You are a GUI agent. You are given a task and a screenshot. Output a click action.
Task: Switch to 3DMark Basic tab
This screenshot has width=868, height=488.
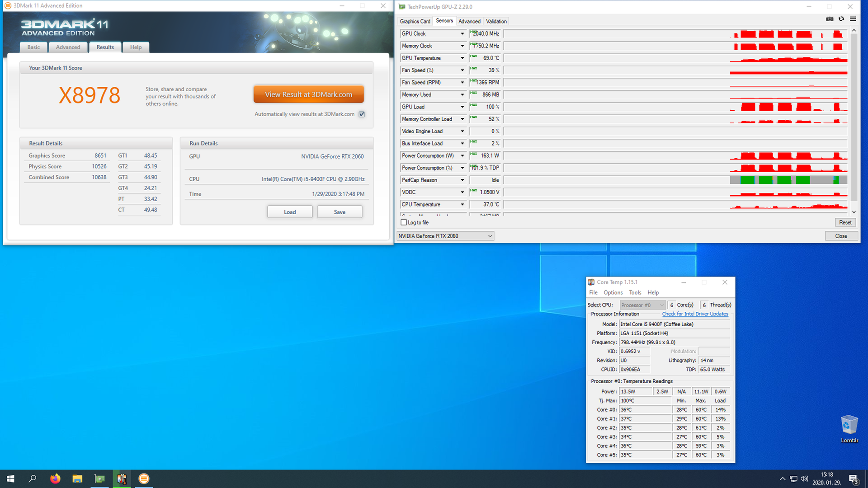[x=33, y=47]
